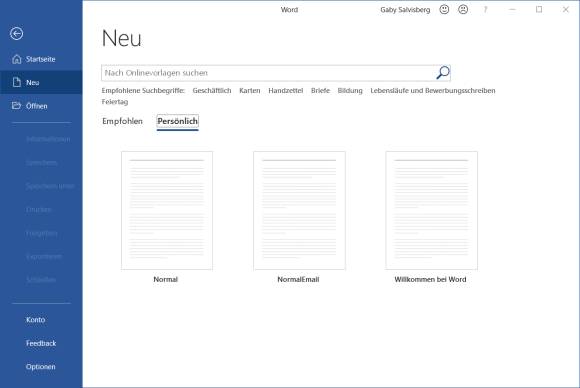
Task: Choose the NormalEmail template thumbnail
Action: point(299,210)
